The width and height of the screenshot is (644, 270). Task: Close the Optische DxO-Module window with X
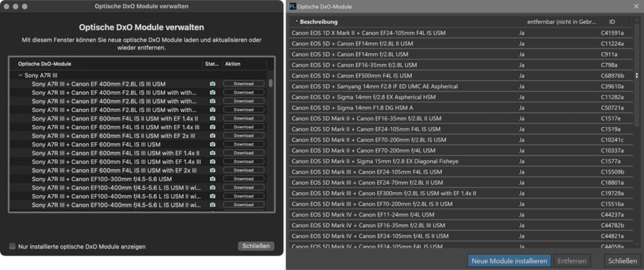point(636,6)
